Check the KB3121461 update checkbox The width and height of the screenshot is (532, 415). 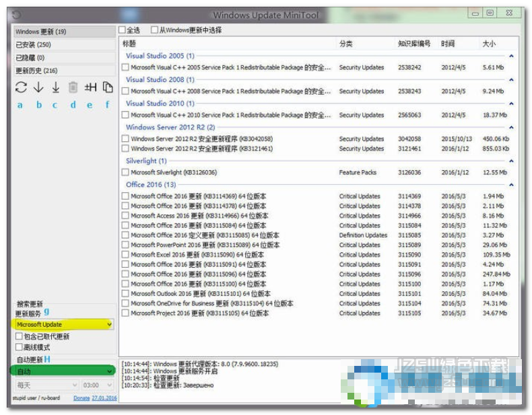point(125,149)
